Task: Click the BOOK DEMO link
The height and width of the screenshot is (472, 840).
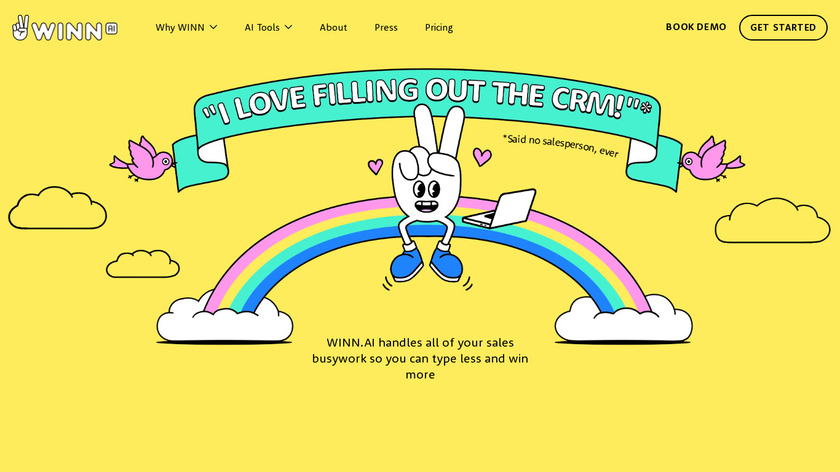Action: 696,27
